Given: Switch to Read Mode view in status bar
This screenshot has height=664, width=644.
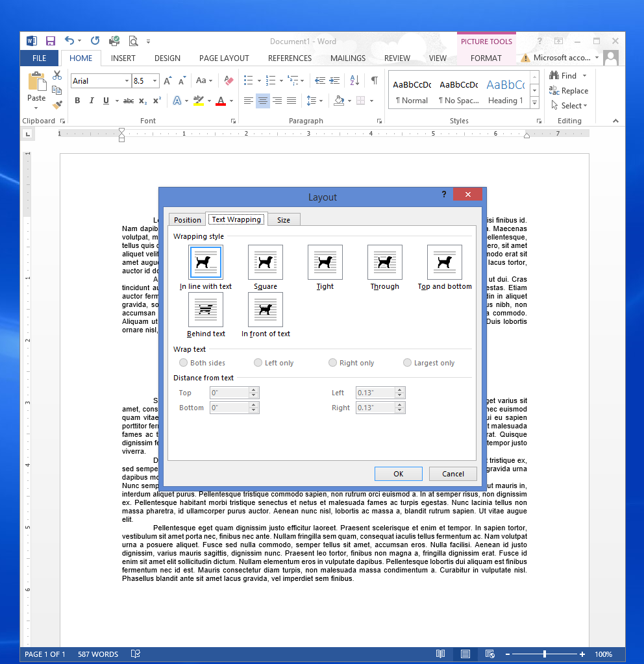Looking at the screenshot, I should pyautogui.click(x=441, y=654).
